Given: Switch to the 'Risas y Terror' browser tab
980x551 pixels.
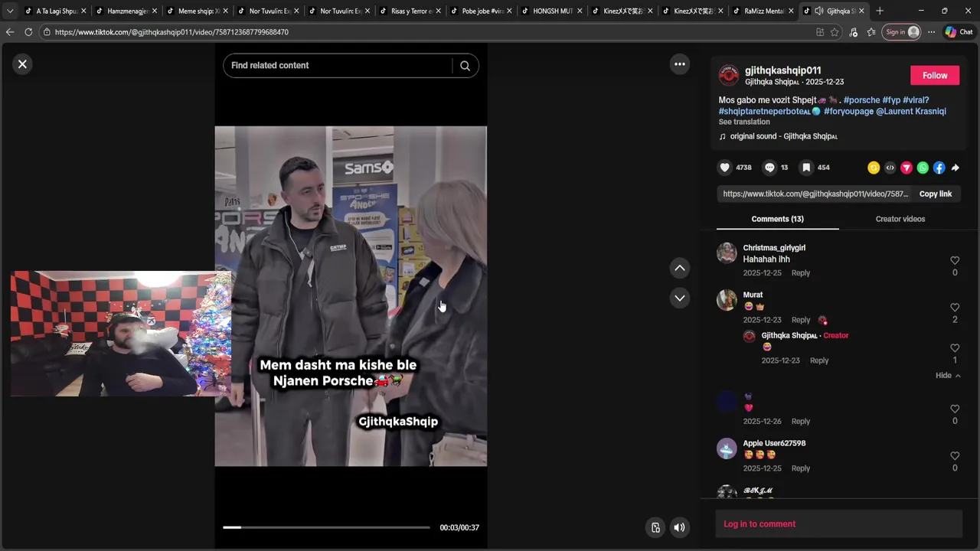Looking at the screenshot, I should pyautogui.click(x=411, y=11).
